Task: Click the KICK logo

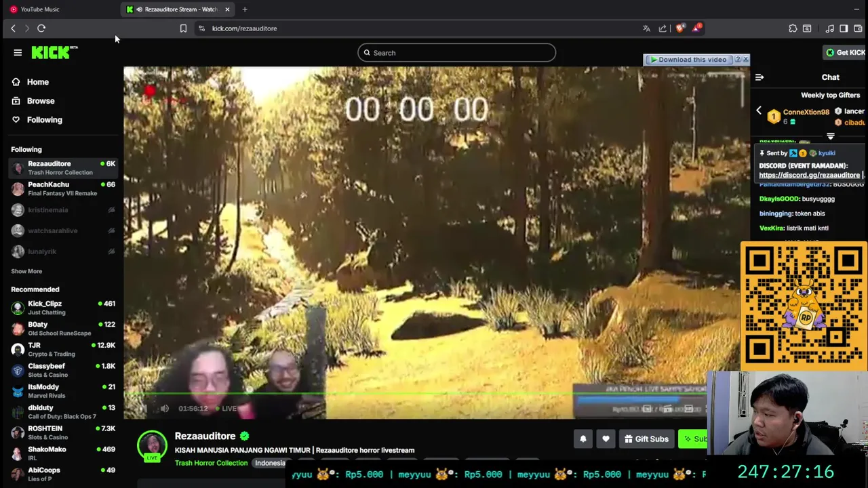Action: (x=54, y=52)
